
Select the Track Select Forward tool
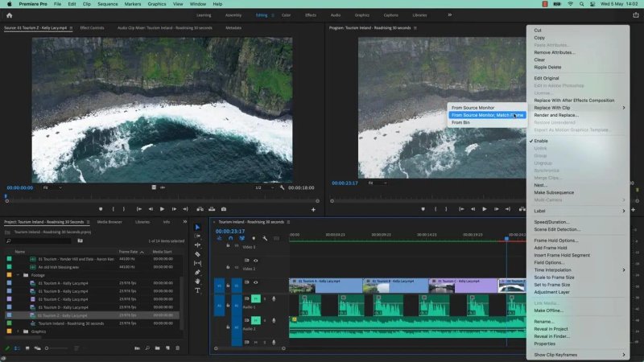[197, 236]
